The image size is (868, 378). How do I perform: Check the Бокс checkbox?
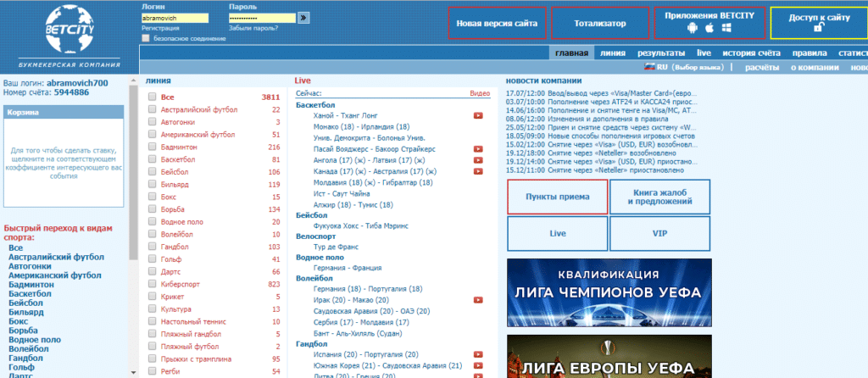click(x=153, y=197)
